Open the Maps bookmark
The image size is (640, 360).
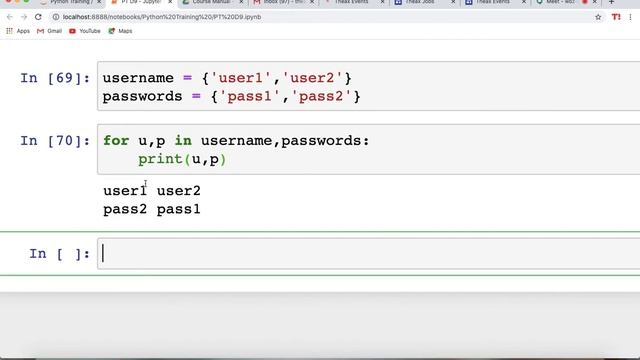coord(120,31)
